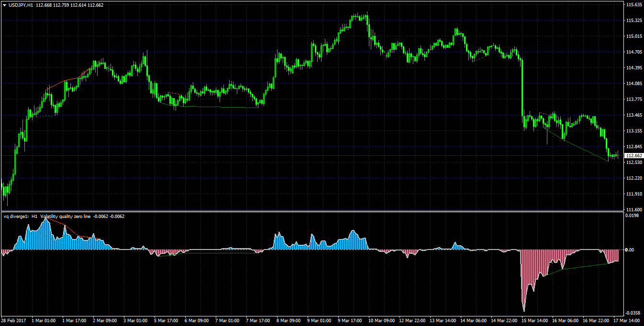Click price axis label 113.775
This screenshot has width=644, height=326.
[633, 99]
